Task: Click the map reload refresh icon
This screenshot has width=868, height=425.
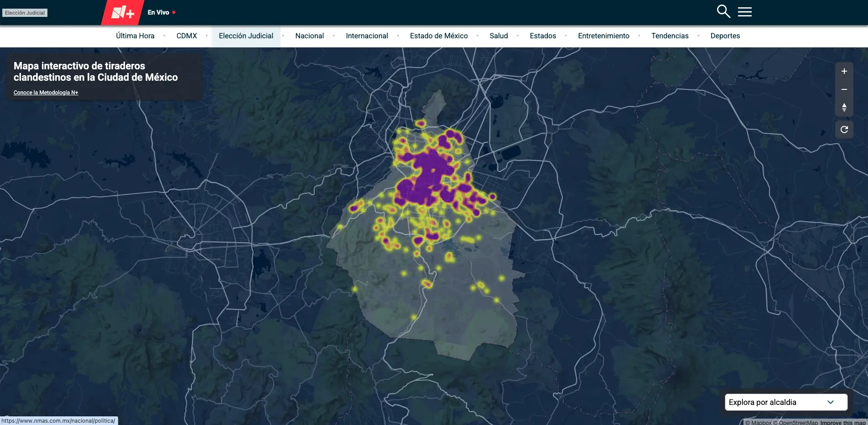Action: click(x=844, y=130)
